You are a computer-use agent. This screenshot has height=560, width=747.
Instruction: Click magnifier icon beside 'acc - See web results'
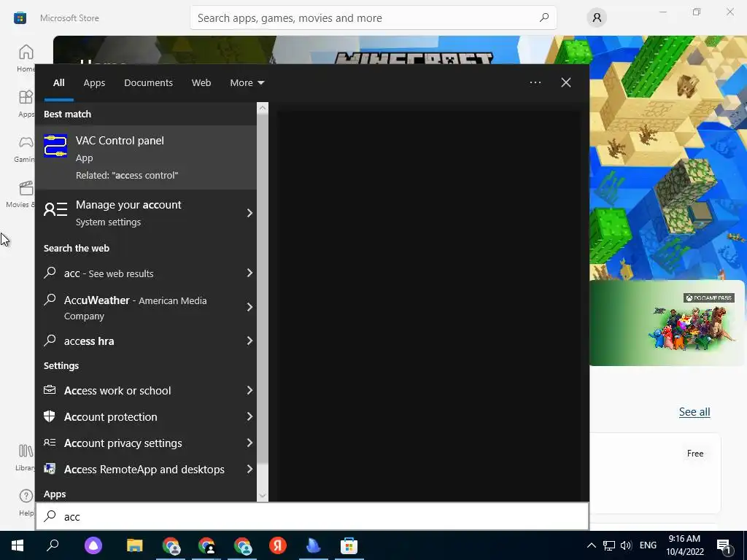click(50, 273)
